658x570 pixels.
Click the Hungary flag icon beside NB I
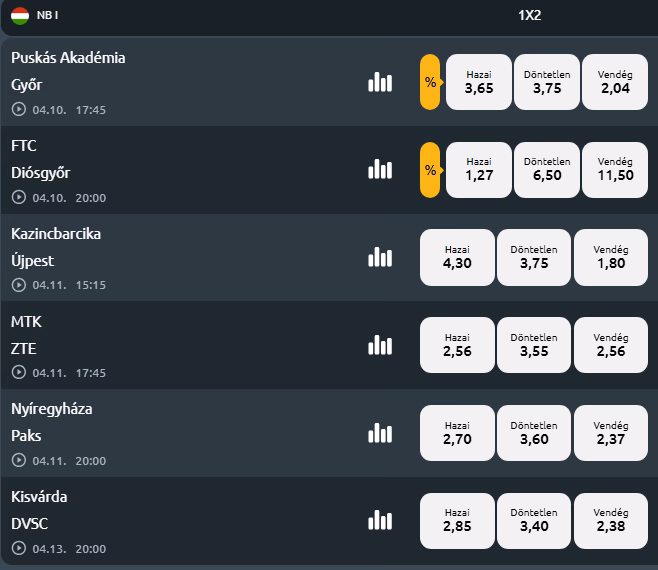pyautogui.click(x=20, y=15)
